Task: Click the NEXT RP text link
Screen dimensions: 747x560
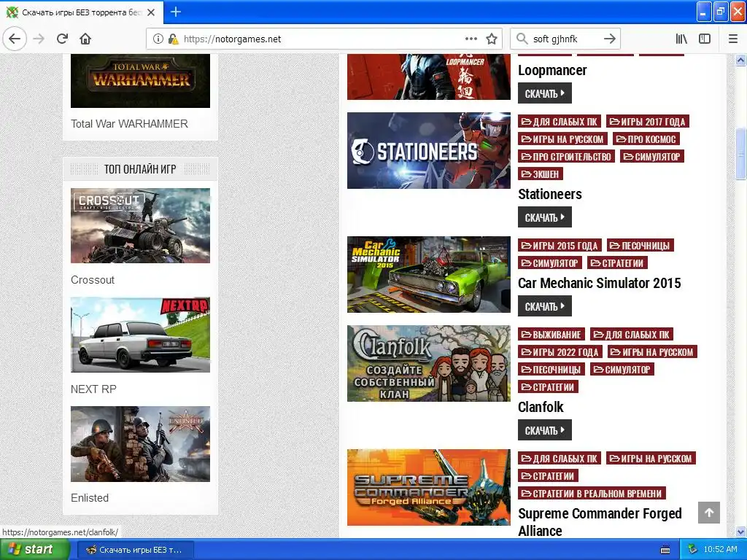Action: pyautogui.click(x=93, y=389)
